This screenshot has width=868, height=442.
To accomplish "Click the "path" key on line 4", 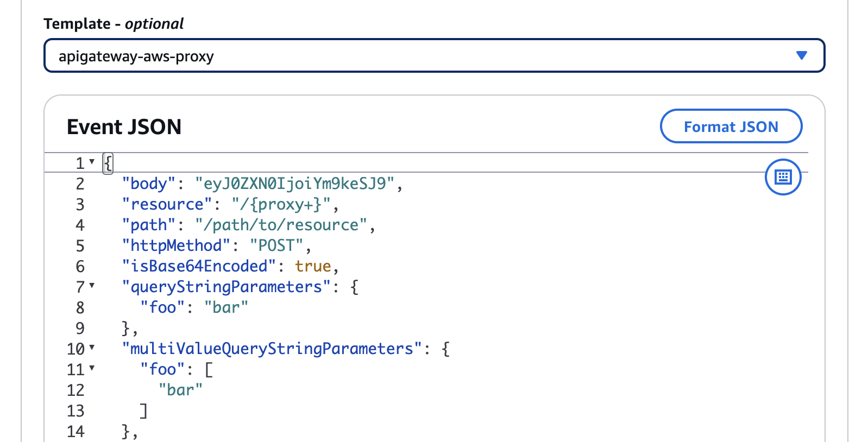I will click(x=149, y=225).
